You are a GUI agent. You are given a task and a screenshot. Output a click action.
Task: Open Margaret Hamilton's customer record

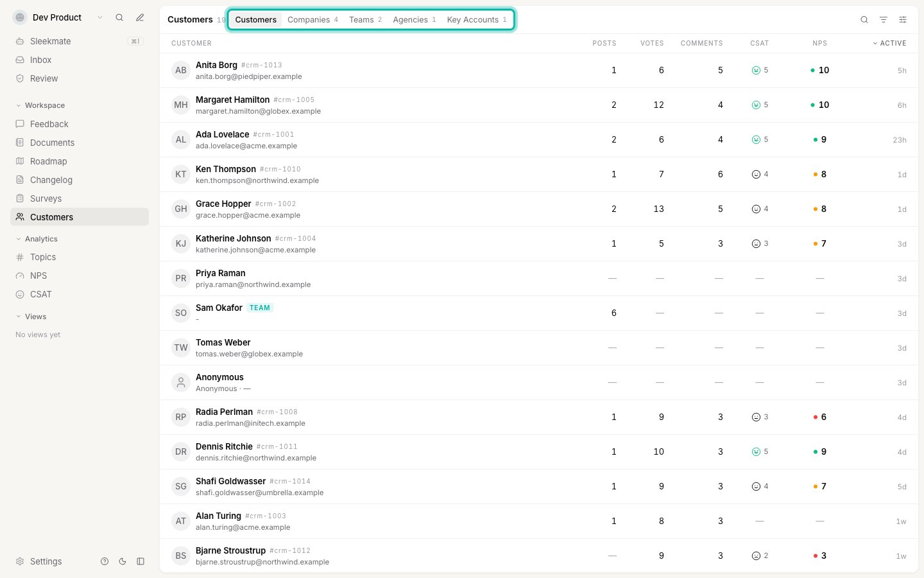tap(539, 105)
